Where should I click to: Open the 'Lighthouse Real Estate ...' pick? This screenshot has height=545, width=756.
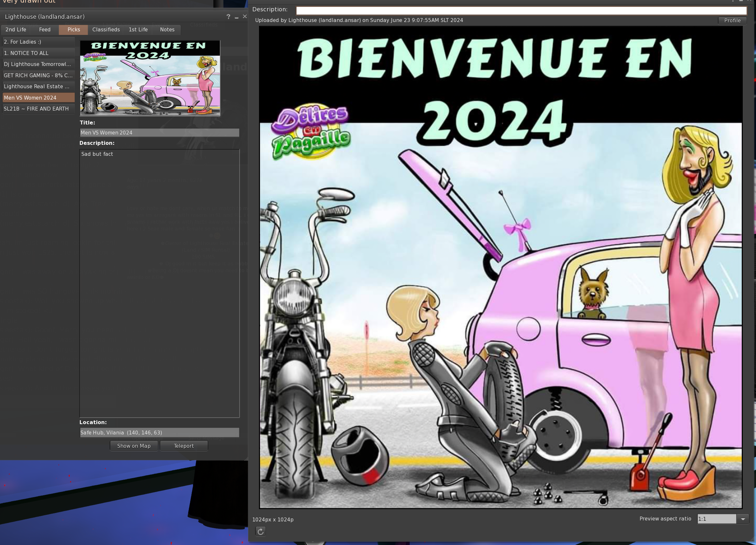click(38, 86)
